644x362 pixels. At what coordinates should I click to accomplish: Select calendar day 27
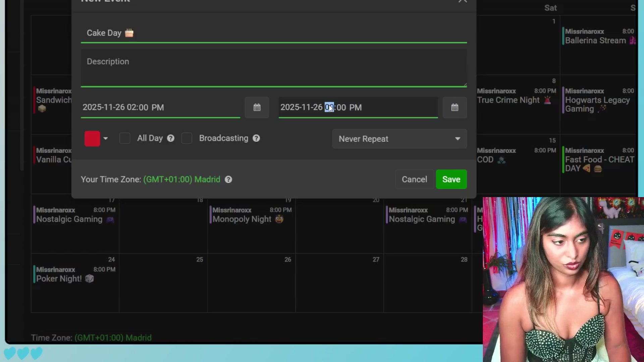pyautogui.click(x=339, y=283)
